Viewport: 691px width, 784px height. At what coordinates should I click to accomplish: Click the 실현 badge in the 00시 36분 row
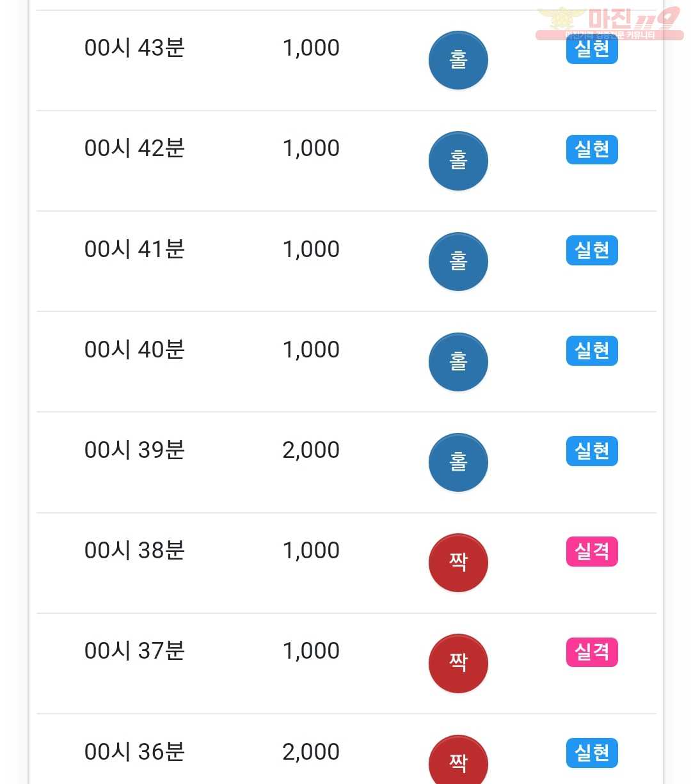coord(592,753)
